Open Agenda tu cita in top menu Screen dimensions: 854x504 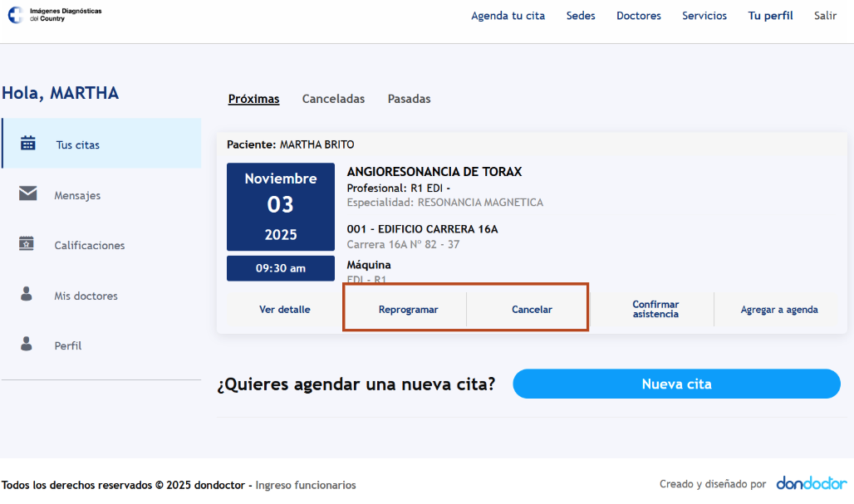point(508,16)
